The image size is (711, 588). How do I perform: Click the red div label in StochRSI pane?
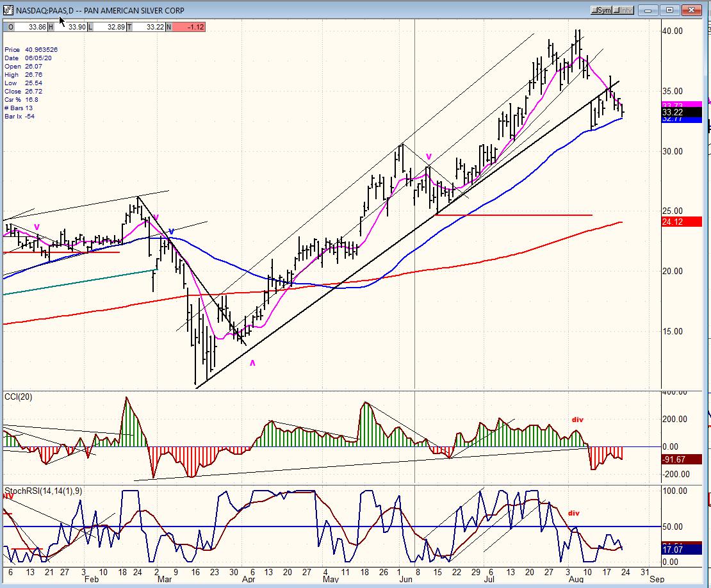click(x=574, y=513)
